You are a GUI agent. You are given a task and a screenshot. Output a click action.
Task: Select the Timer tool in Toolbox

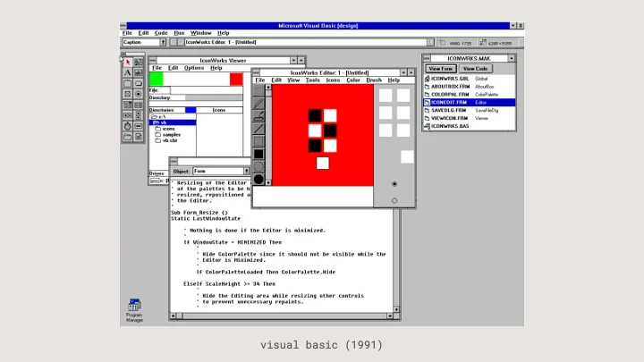coord(128,126)
